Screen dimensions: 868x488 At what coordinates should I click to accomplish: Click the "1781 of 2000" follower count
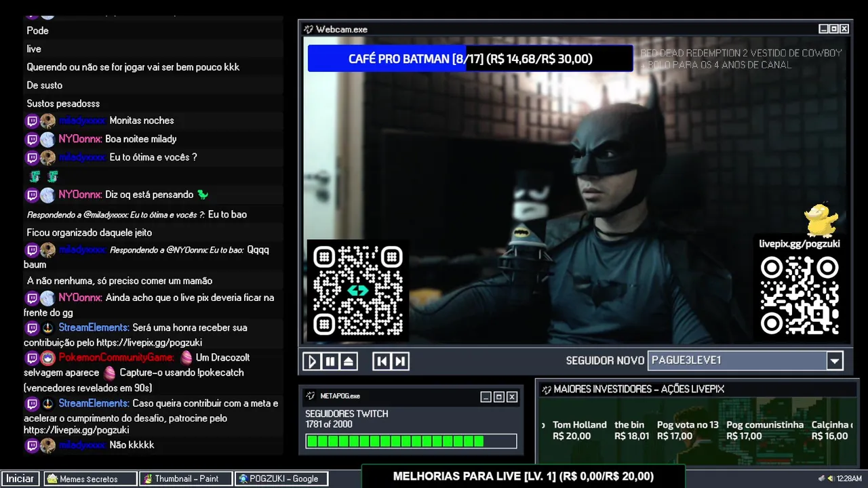click(329, 424)
